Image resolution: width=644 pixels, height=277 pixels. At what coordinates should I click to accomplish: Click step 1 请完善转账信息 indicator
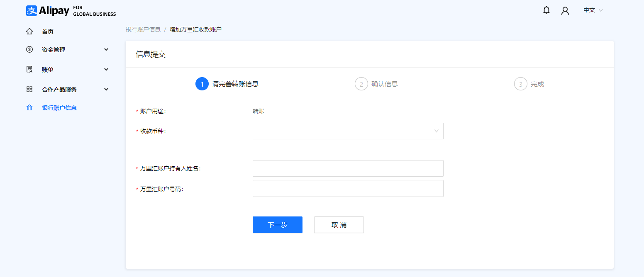[x=202, y=83]
